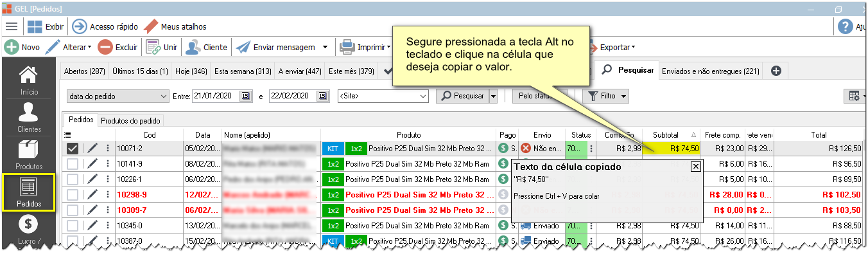The height and width of the screenshot is (256, 868).
Task: Open the hamburger menu at top left
Action: coord(11,26)
